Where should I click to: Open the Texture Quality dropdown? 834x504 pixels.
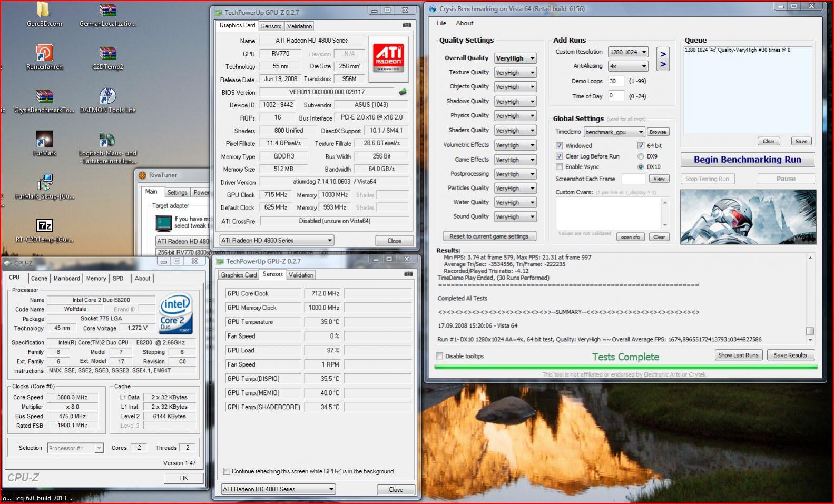(515, 73)
